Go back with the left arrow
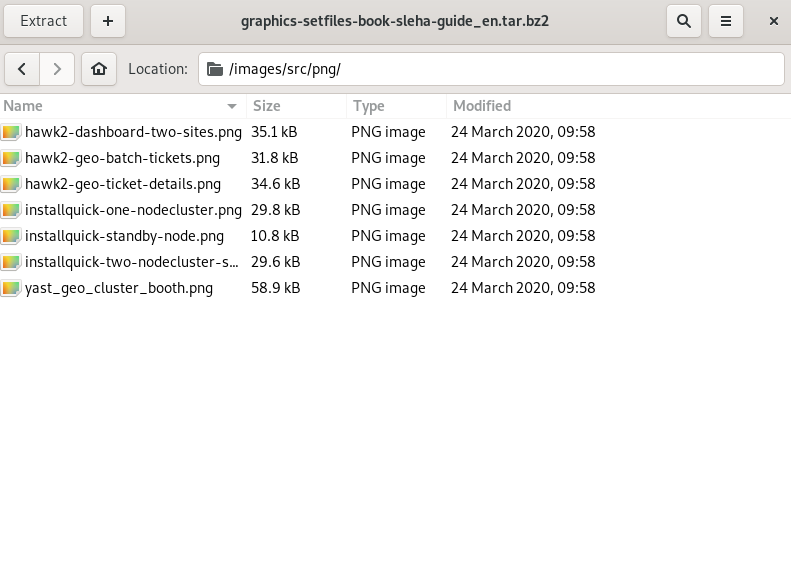The height and width of the screenshot is (569, 791). (x=22, y=68)
